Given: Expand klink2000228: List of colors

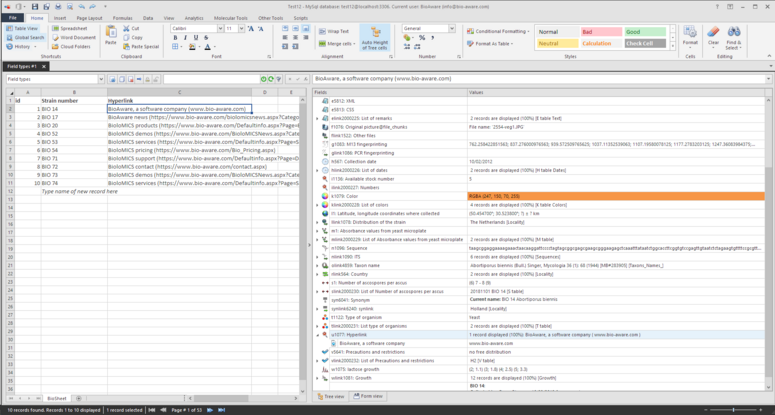Looking at the screenshot, I should pos(317,205).
